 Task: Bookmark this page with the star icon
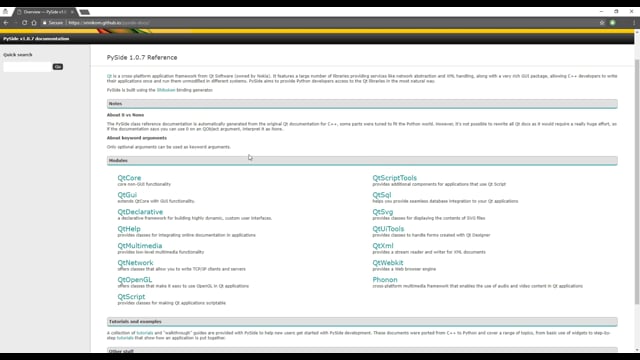[602, 23]
